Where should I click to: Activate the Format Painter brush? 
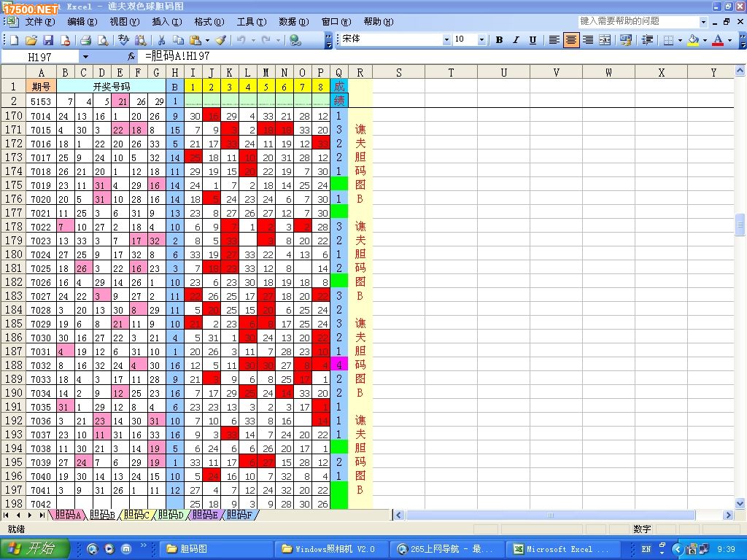[220, 41]
